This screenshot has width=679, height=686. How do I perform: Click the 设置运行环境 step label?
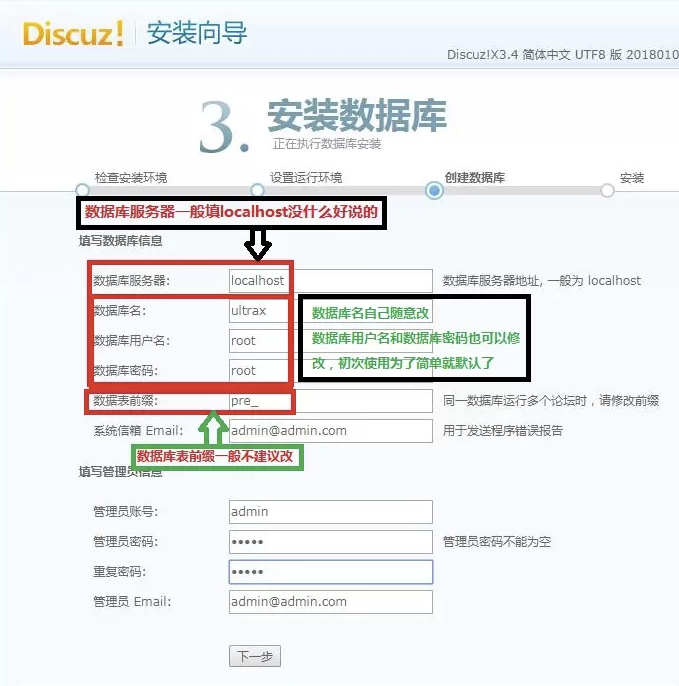[306, 178]
